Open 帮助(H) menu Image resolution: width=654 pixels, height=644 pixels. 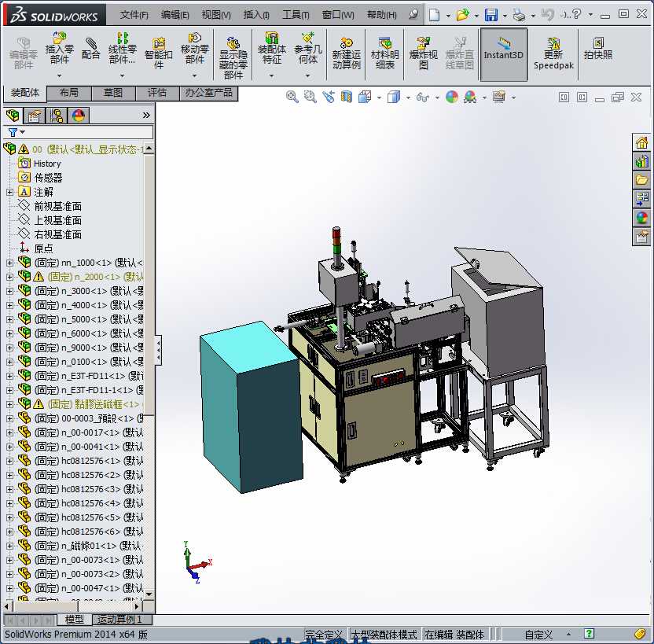[382, 15]
